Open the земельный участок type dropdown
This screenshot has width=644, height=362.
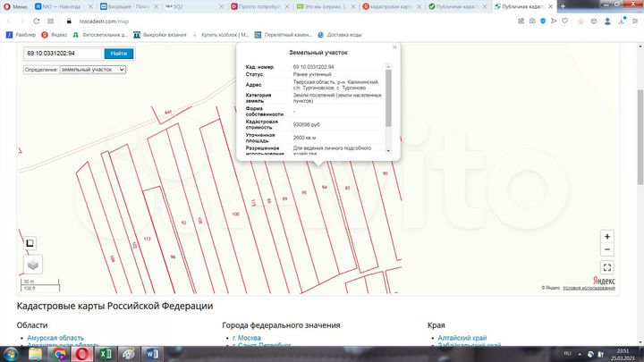point(92,70)
